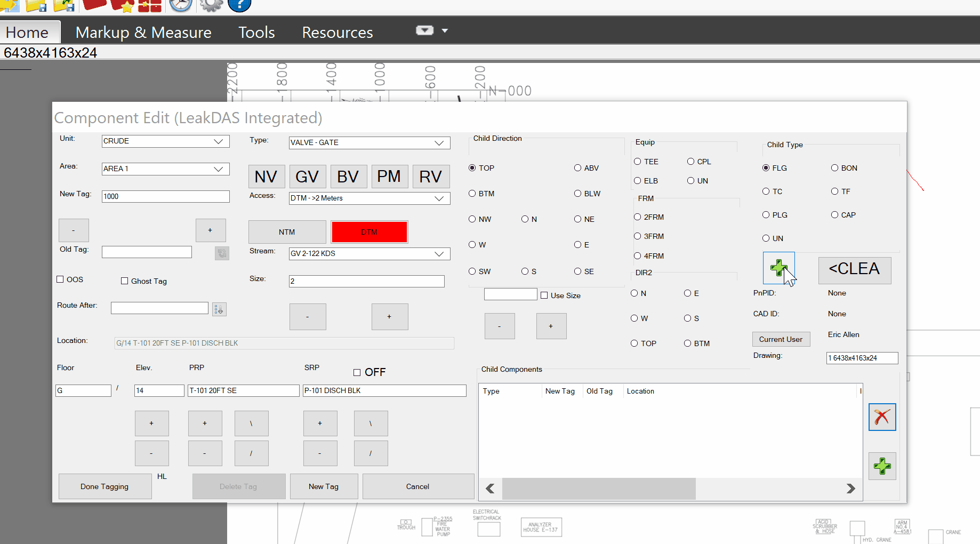Screen dimensions: 980x544
Task: Click the Location column header in child list
Action: point(640,391)
